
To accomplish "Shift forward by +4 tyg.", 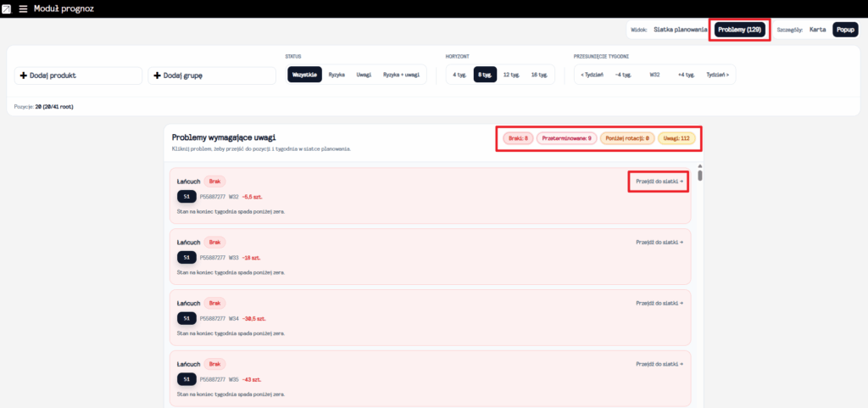I will click(x=687, y=75).
